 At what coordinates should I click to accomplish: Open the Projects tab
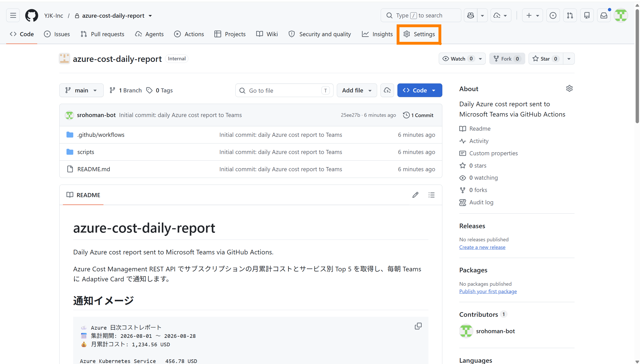tap(230, 34)
